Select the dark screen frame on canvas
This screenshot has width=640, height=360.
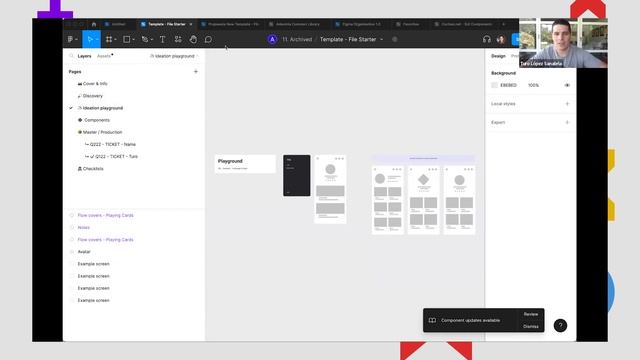pos(297,176)
